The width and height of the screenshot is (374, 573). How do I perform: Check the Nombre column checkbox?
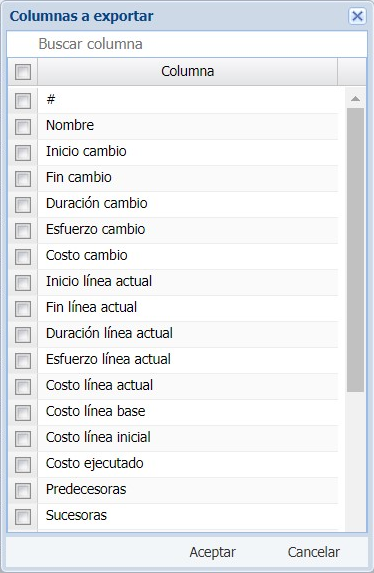point(23,127)
